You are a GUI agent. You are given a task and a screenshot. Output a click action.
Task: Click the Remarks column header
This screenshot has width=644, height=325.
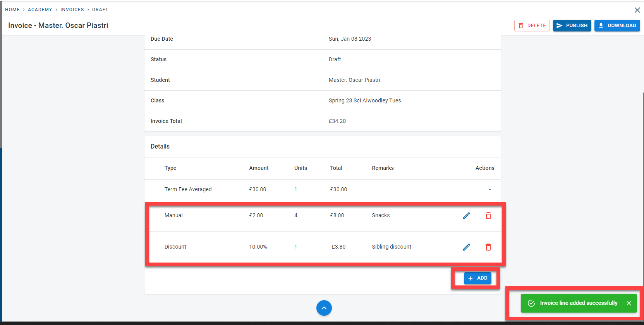383,168
